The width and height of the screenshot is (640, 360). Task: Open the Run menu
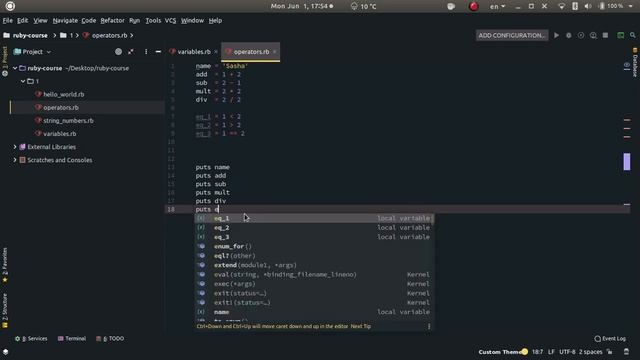(134, 20)
